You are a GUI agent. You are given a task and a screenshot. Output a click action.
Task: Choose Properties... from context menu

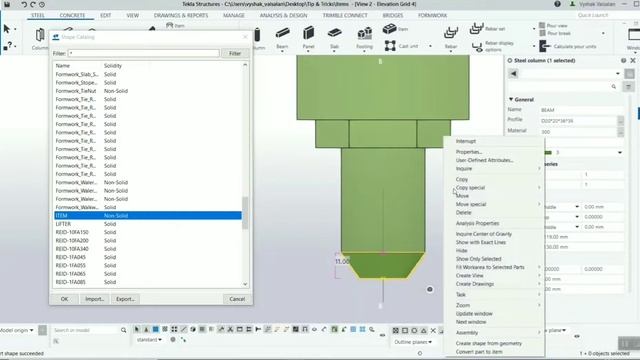click(x=469, y=152)
